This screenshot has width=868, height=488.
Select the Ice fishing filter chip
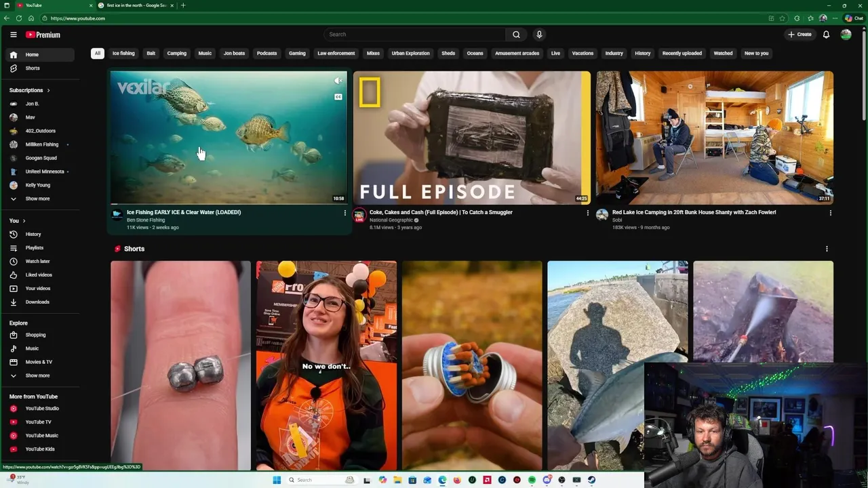pos(123,54)
